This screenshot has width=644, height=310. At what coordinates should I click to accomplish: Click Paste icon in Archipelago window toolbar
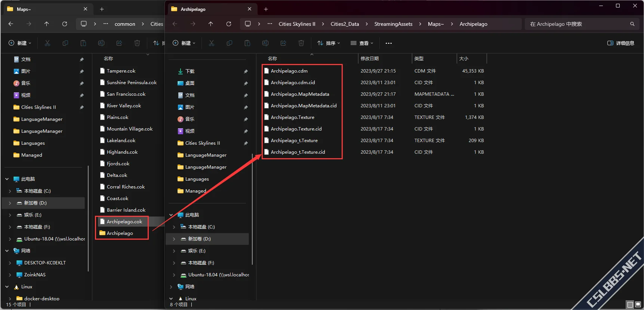pyautogui.click(x=247, y=43)
